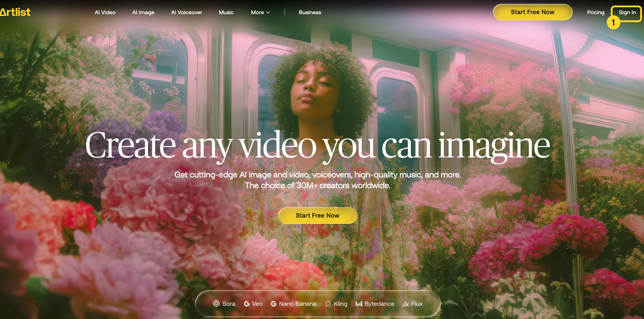Viewport: 644px width, 319px height.
Task: Click the Sora swirl icon
Action: click(216, 303)
